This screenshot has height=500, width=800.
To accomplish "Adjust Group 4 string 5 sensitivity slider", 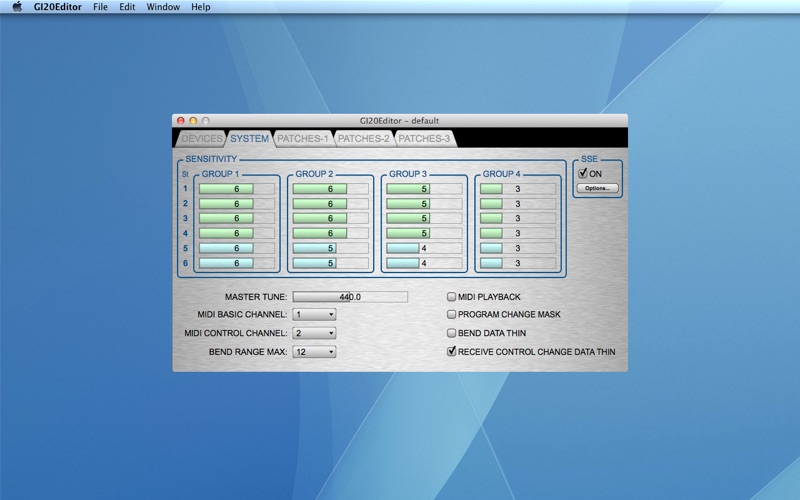I will (x=518, y=248).
